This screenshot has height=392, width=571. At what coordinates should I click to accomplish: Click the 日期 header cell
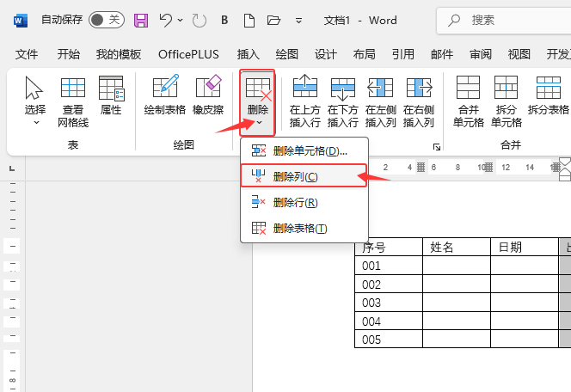pyautogui.click(x=525, y=247)
